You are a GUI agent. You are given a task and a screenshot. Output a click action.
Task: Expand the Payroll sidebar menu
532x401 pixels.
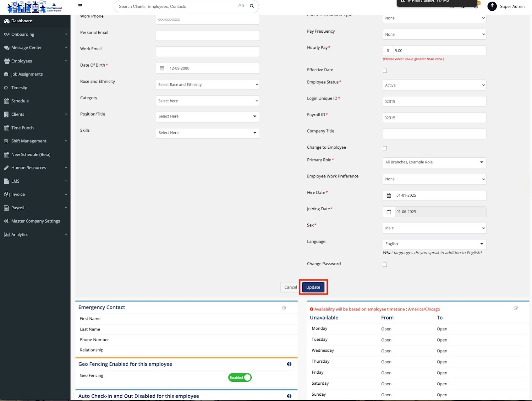coord(35,208)
